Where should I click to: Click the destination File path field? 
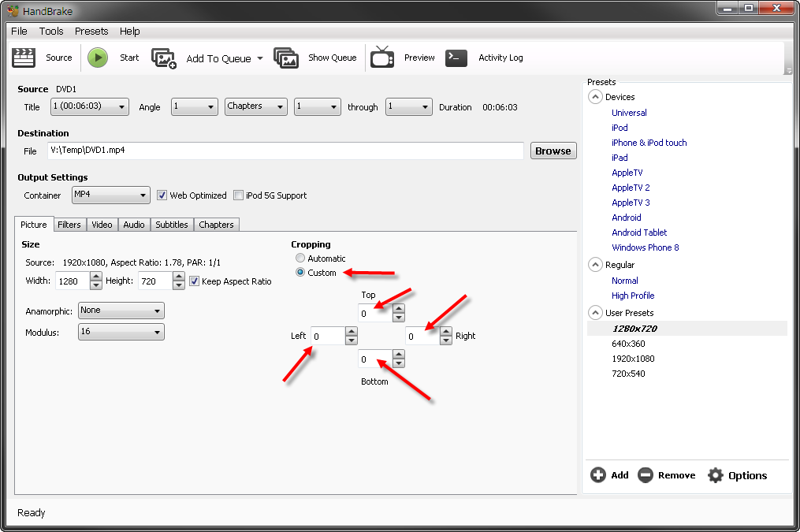(284, 151)
